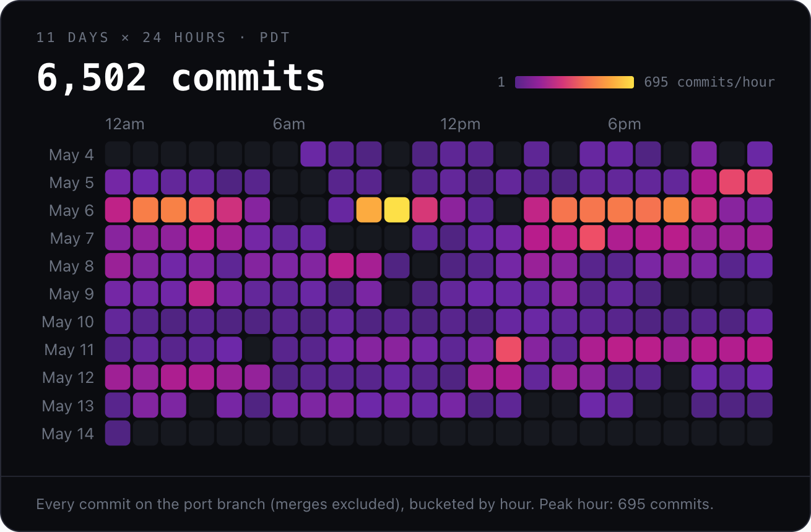
Task: Click the dark empty 3am cell on May 13
Action: pos(201,405)
